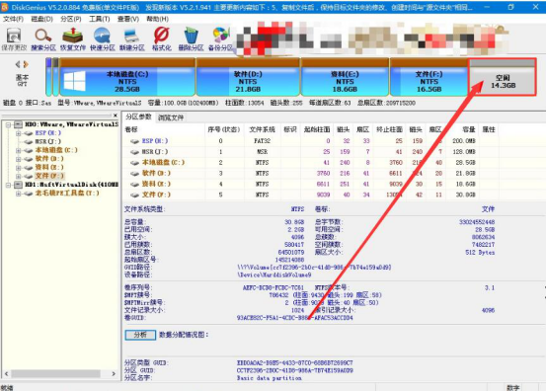This screenshot has height=392, width=547.
Task: Select MSR(J:) in the disk tree
Action: tap(48, 141)
